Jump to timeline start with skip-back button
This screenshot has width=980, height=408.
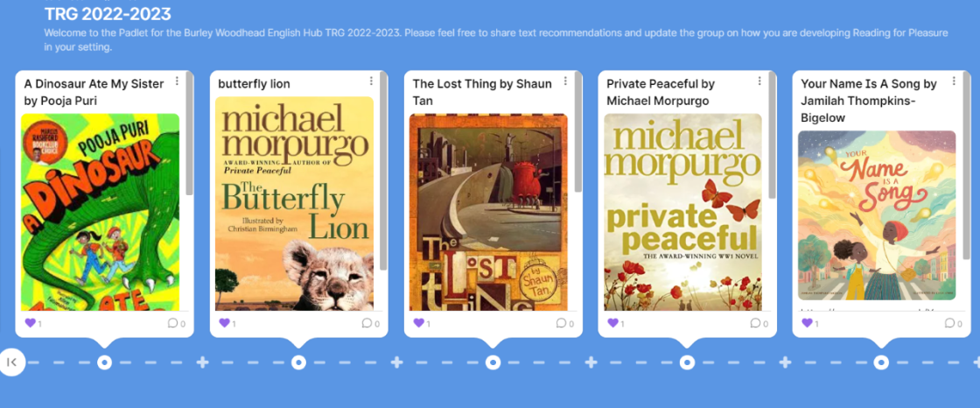12,362
